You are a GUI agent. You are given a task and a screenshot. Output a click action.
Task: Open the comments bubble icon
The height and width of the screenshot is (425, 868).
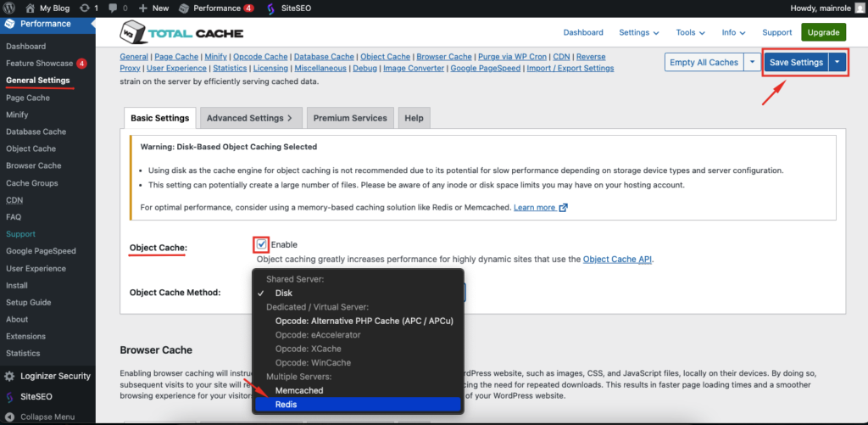113,8
